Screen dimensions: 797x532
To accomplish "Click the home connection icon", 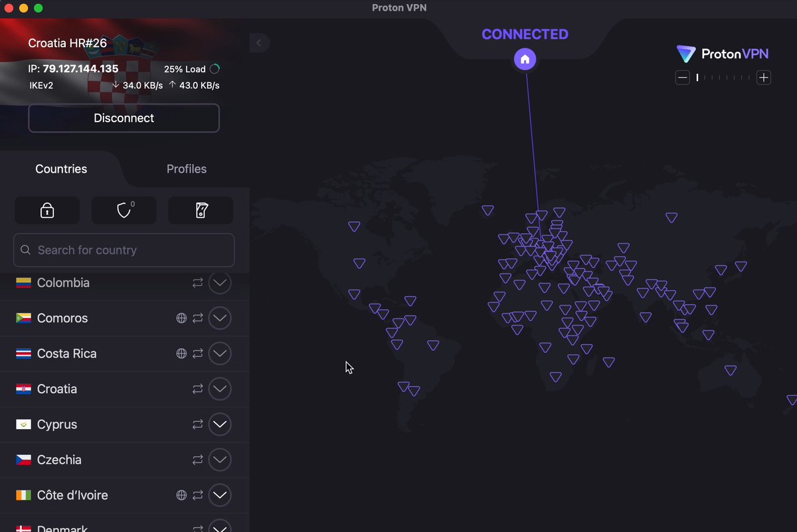I will [x=525, y=60].
